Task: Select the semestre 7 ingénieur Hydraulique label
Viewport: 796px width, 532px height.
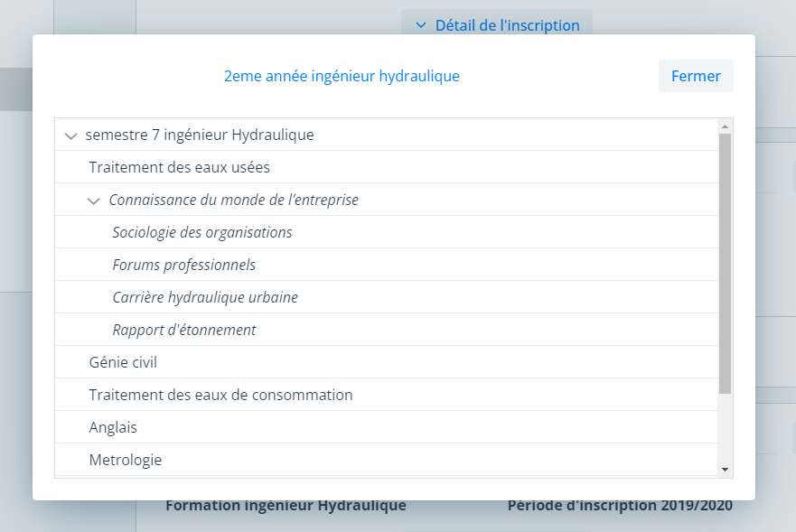Action: click(200, 135)
